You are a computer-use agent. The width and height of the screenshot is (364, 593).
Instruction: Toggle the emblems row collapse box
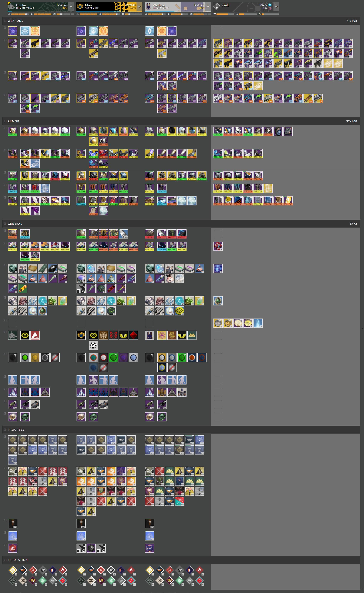5,332
